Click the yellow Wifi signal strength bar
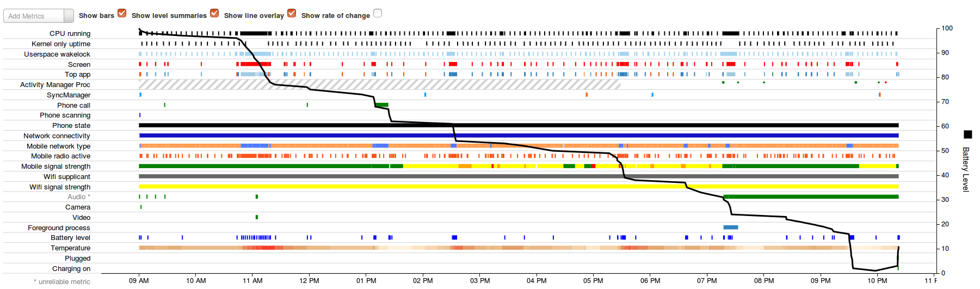980x289 pixels. [519, 187]
